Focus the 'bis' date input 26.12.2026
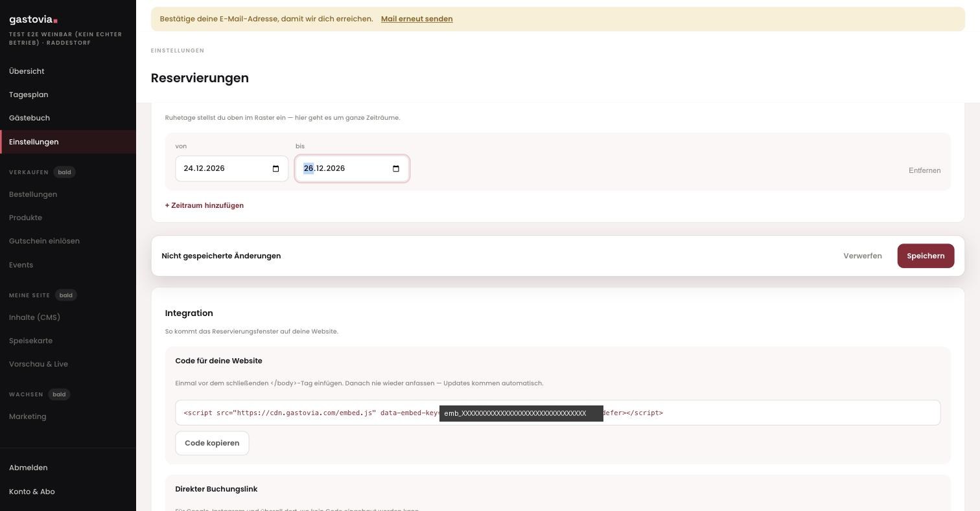The width and height of the screenshot is (980, 511). pyautogui.click(x=352, y=168)
